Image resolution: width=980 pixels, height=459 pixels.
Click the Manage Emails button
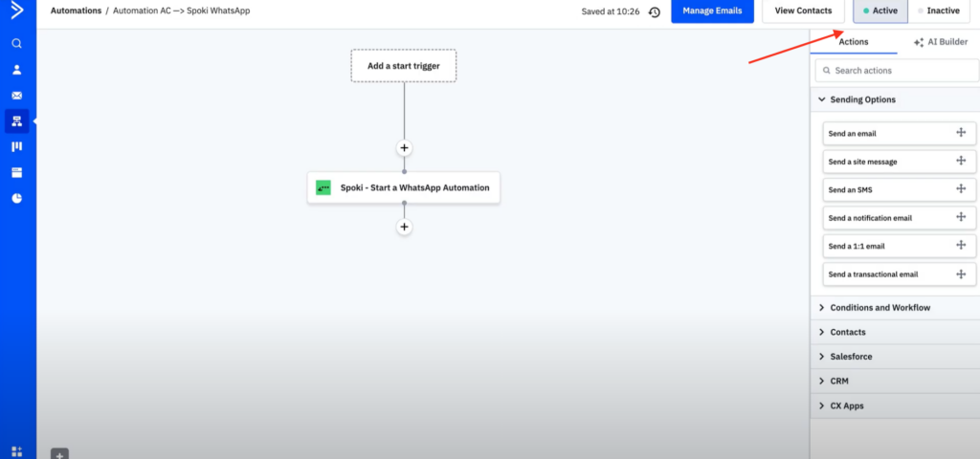point(712,11)
